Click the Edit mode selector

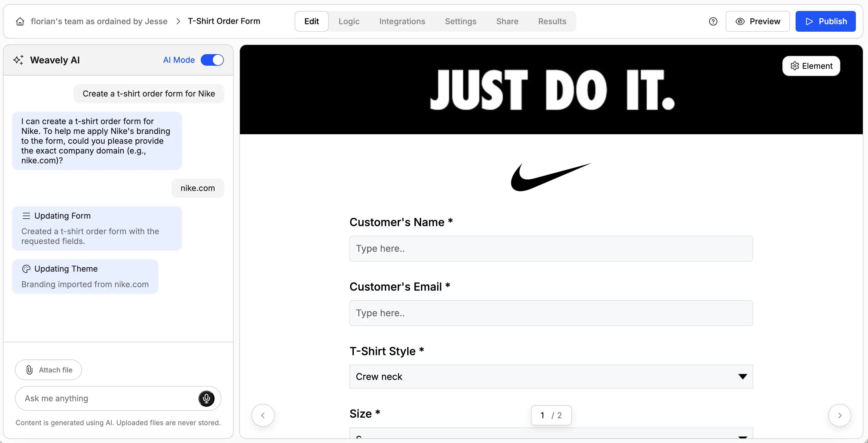pyautogui.click(x=311, y=21)
